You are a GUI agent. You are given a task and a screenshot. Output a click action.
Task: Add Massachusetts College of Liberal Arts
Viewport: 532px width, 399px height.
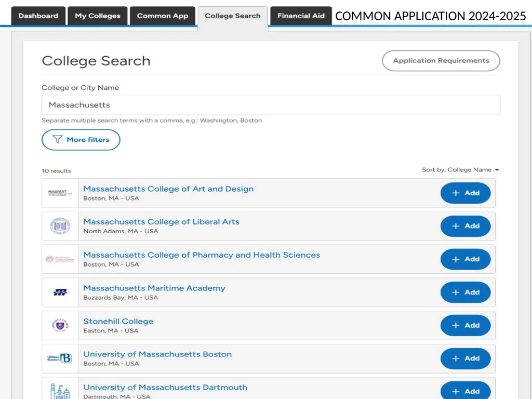coord(465,226)
